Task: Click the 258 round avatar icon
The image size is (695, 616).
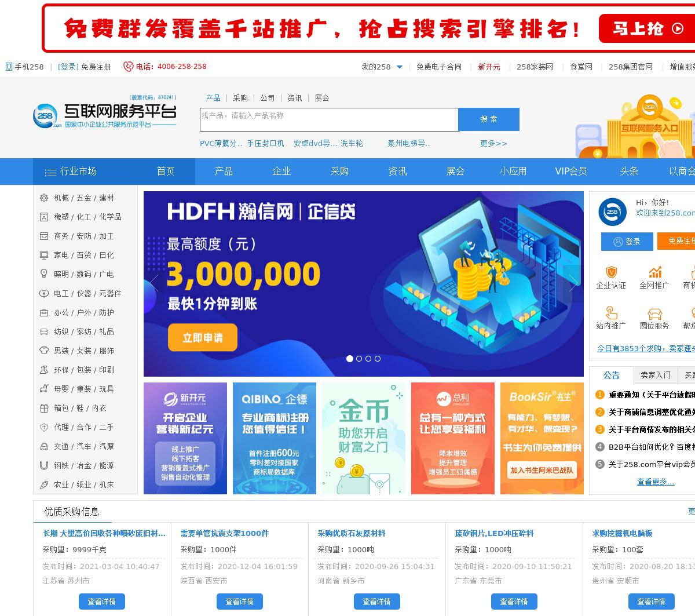Action: pos(613,212)
